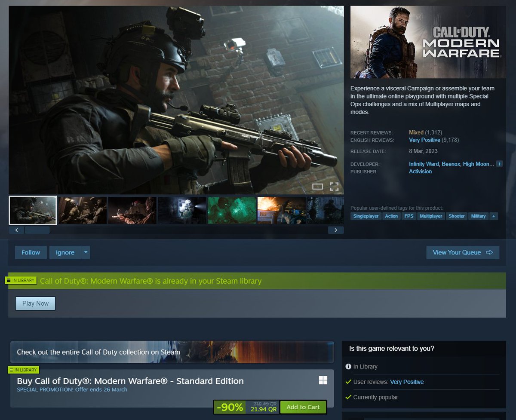Select the explosion screenshot thumbnail
Viewport: 516px width, 420px height.
[282, 210]
